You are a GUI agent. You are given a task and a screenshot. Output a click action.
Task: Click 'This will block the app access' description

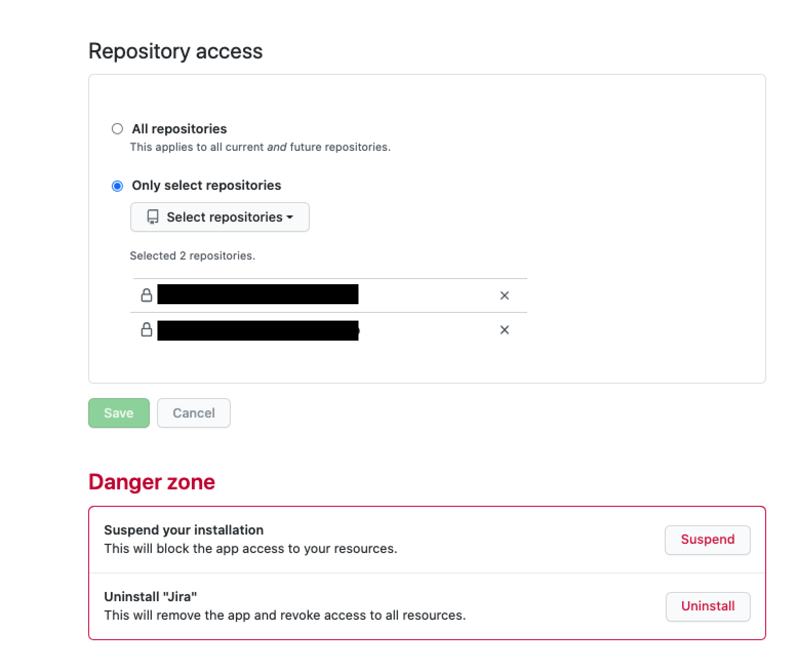[x=251, y=549]
